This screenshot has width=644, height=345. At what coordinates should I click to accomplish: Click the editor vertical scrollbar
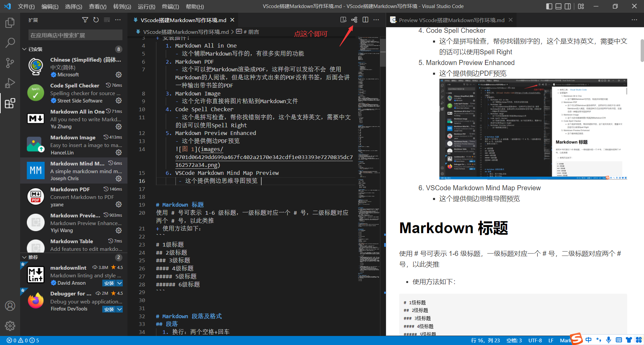(383, 53)
